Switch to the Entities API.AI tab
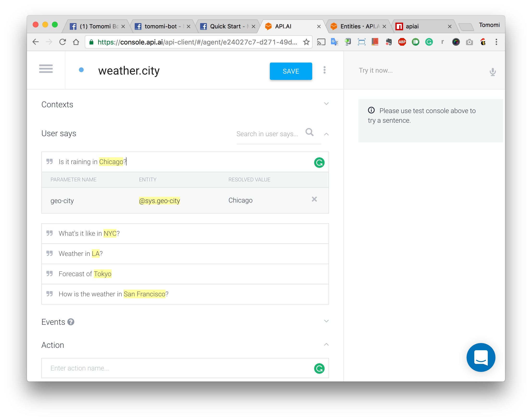 point(357,26)
